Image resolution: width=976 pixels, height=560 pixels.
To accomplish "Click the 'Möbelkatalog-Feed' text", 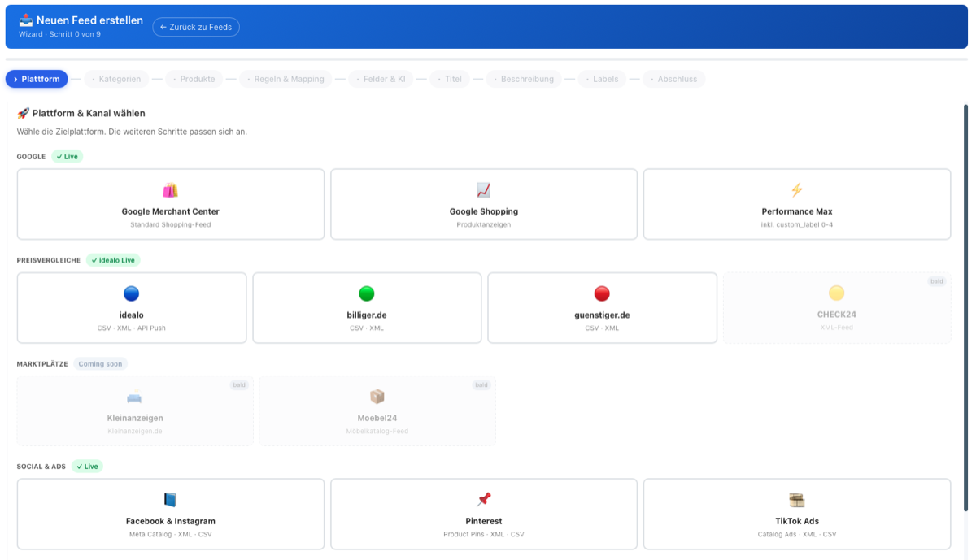I will point(377,432).
